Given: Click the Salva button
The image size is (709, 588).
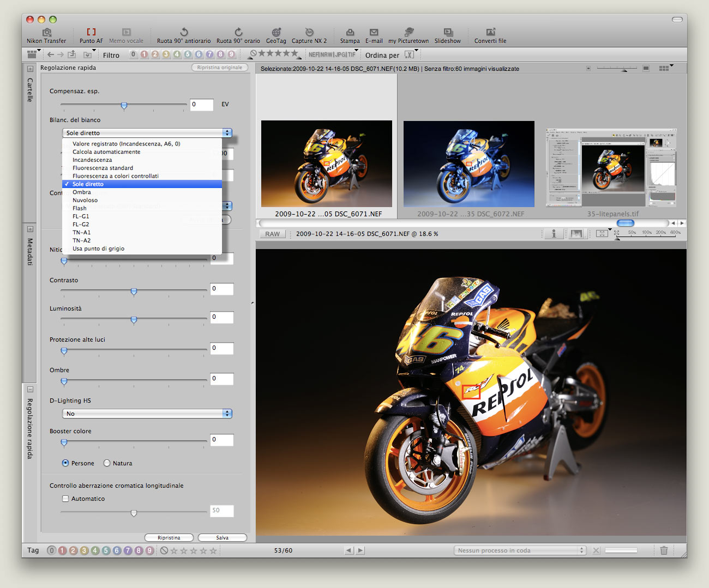Looking at the screenshot, I should coord(223,538).
